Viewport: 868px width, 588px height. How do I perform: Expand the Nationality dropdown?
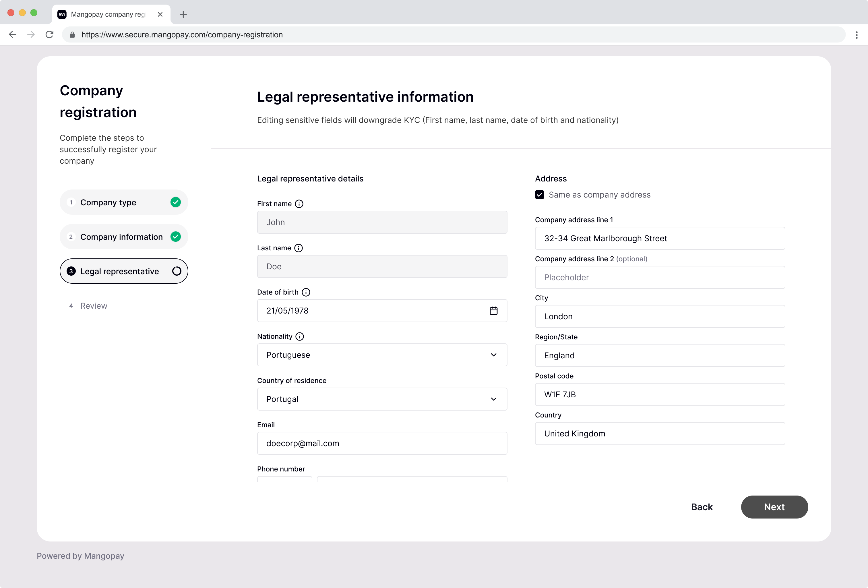point(382,355)
